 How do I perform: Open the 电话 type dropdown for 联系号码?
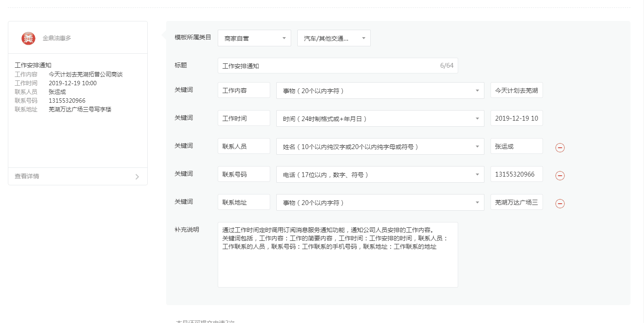(x=379, y=174)
